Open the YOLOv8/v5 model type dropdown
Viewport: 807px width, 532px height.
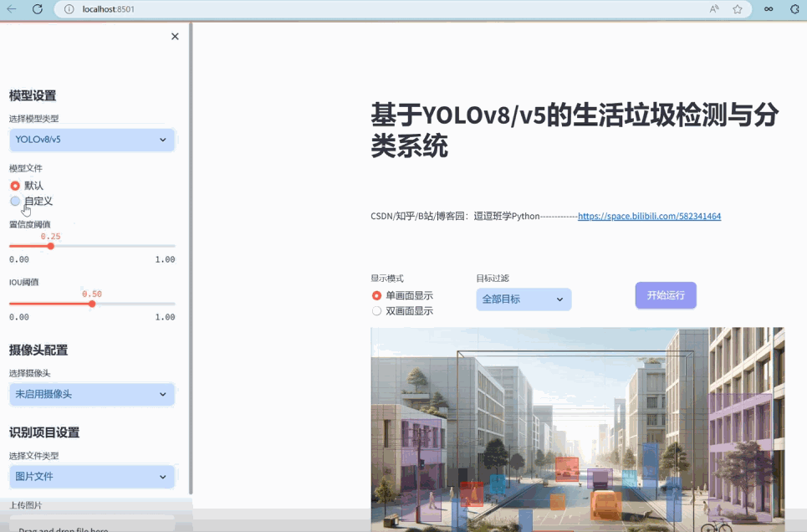coord(91,140)
